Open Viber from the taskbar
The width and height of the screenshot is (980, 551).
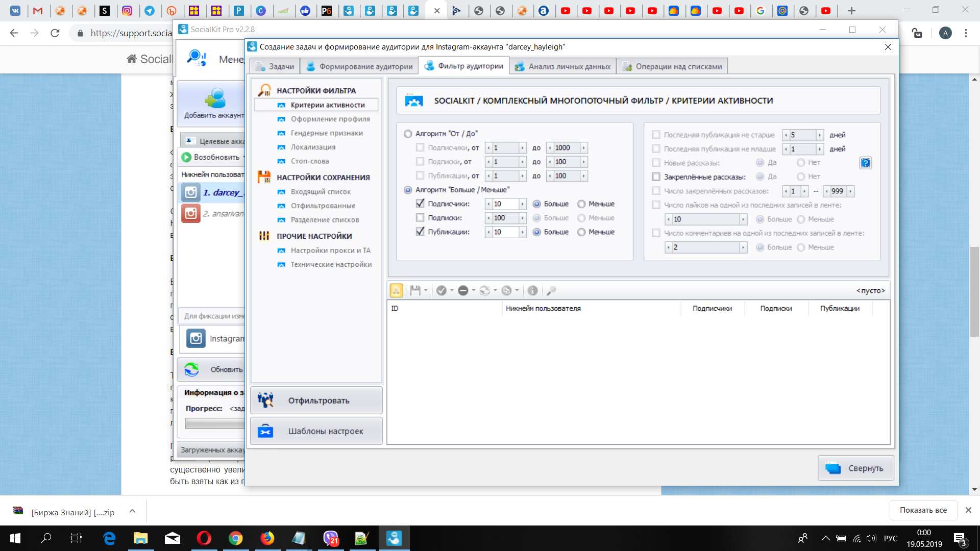pos(331,538)
